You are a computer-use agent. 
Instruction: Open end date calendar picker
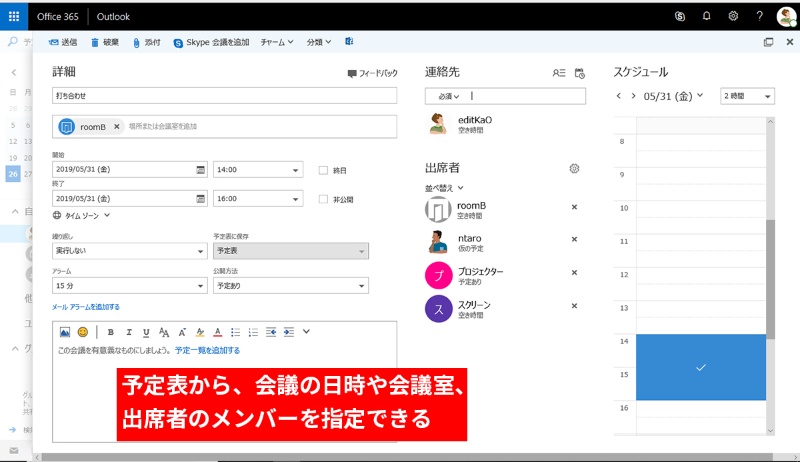[x=201, y=198]
